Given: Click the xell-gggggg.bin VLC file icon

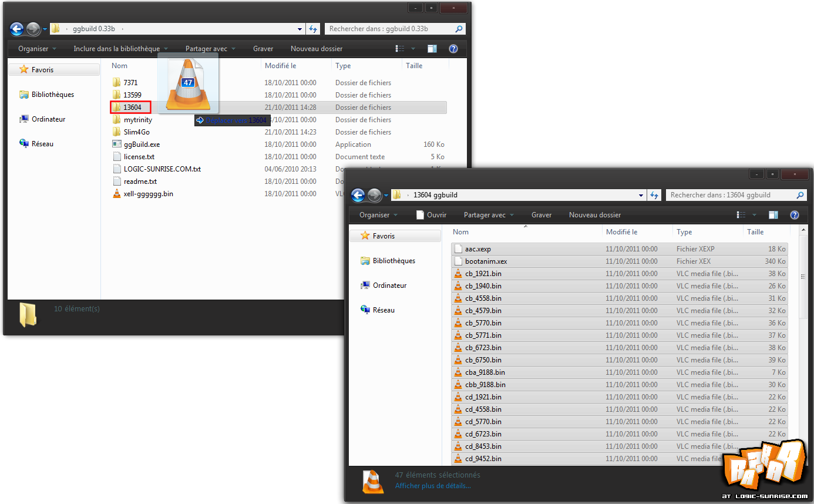Looking at the screenshot, I should (117, 194).
